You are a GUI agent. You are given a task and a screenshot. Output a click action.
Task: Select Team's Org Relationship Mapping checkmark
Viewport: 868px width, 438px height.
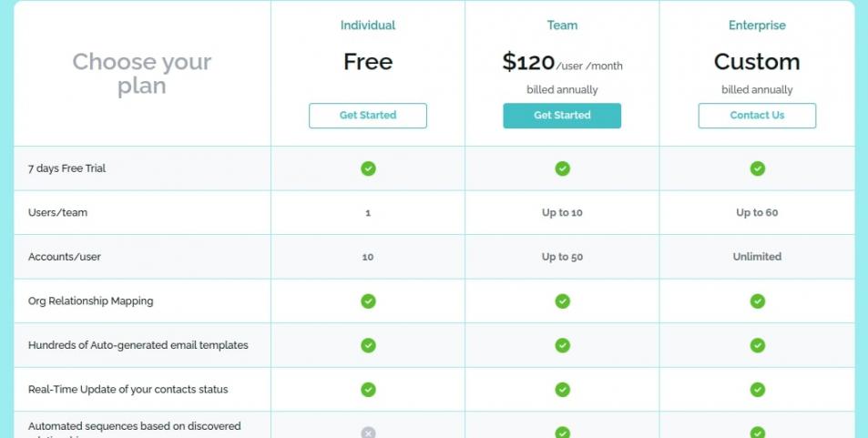pyautogui.click(x=563, y=301)
